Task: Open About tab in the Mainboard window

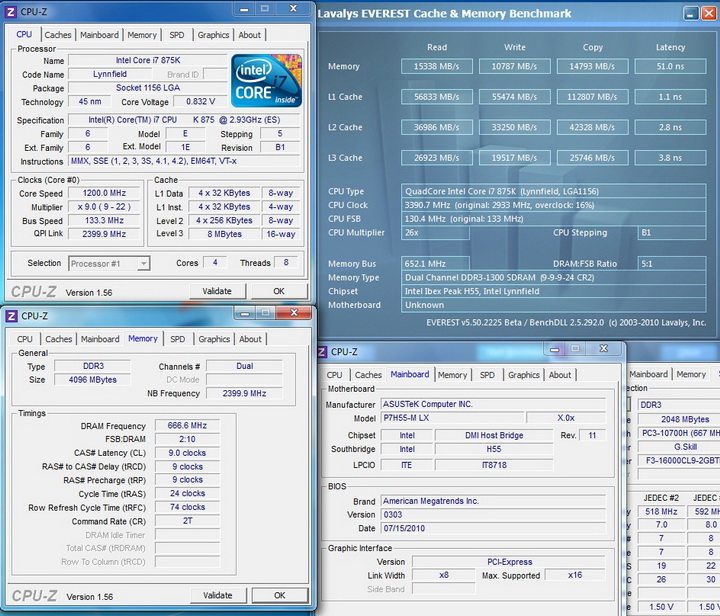Action: [560, 375]
